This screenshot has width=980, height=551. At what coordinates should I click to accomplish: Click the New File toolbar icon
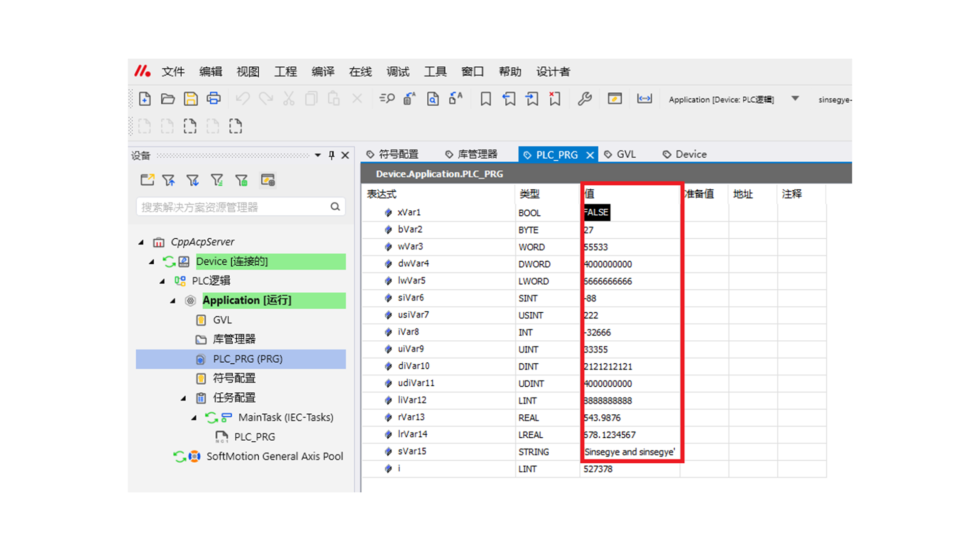144,99
